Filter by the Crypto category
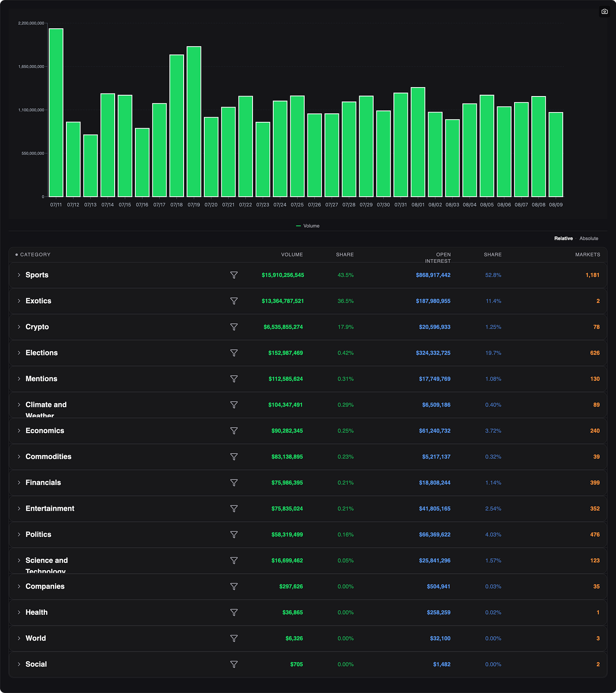Image resolution: width=616 pixels, height=693 pixels. pos(234,327)
